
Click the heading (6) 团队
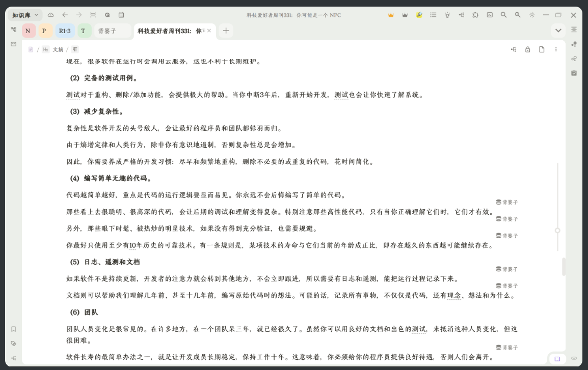[84, 312]
